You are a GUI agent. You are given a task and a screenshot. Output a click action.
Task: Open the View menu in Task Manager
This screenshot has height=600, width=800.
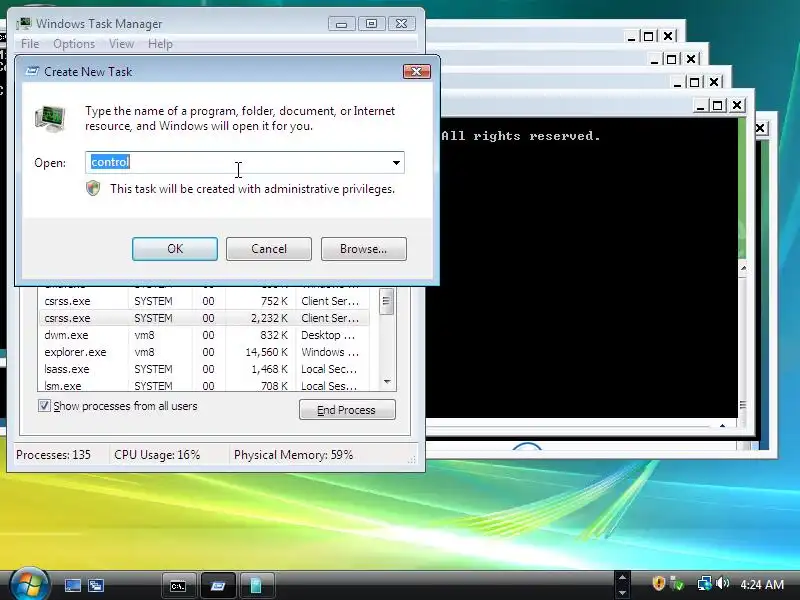121,44
